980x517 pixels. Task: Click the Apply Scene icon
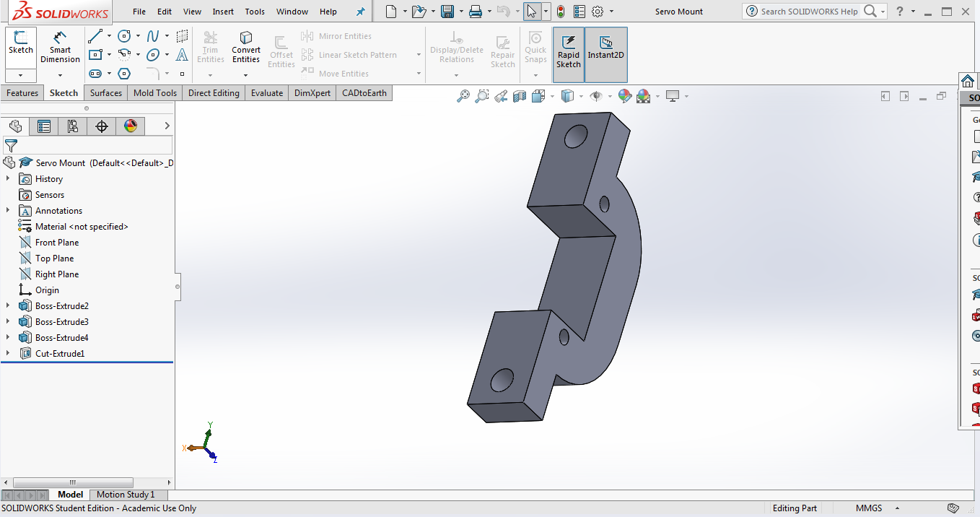click(x=644, y=96)
